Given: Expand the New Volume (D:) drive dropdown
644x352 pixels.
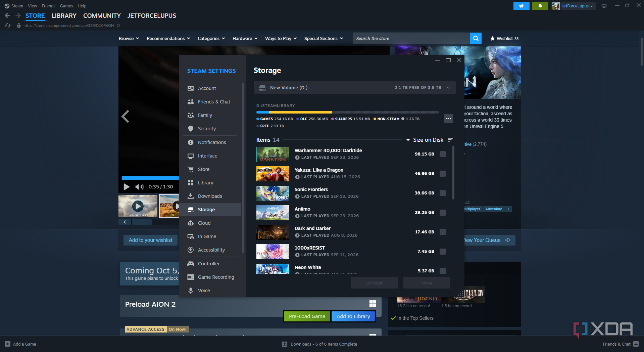Looking at the screenshot, I should click(x=355, y=88).
